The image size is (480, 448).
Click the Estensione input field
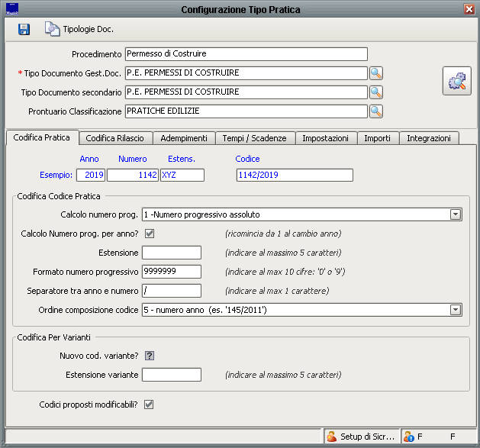[172, 253]
